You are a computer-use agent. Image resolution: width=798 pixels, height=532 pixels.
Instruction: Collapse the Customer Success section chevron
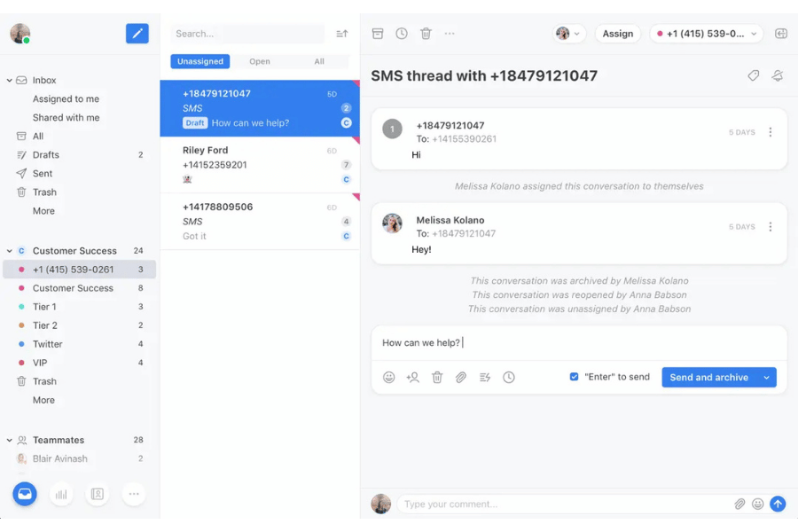[9, 251]
